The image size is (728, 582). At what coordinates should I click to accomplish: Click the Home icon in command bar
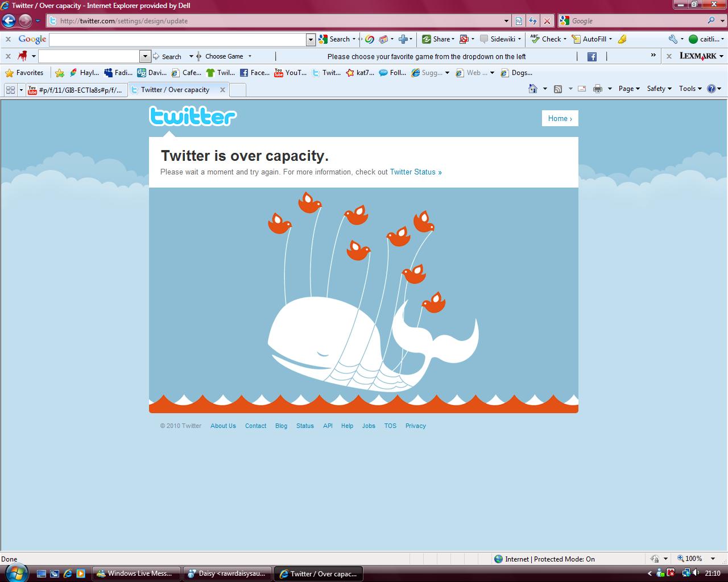point(533,89)
